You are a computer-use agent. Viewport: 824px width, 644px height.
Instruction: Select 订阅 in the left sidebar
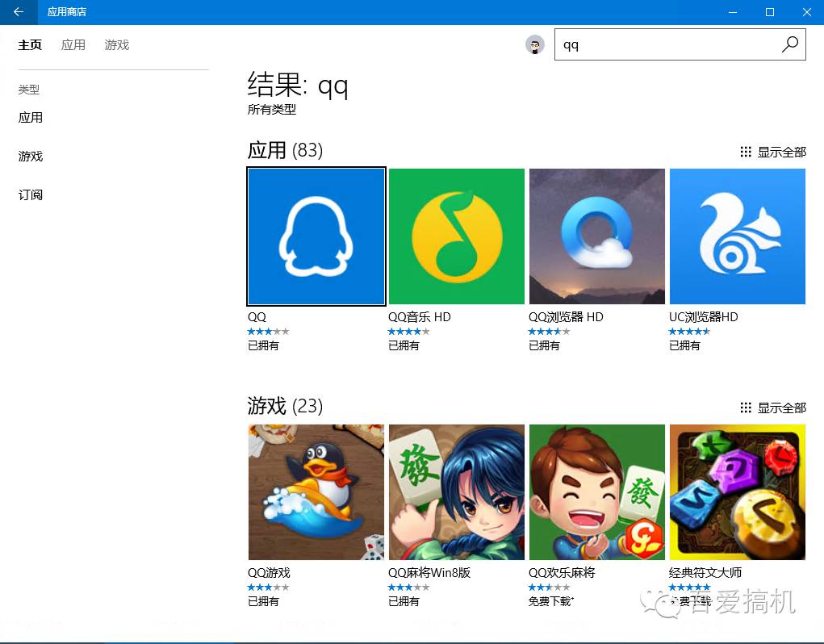[30, 194]
